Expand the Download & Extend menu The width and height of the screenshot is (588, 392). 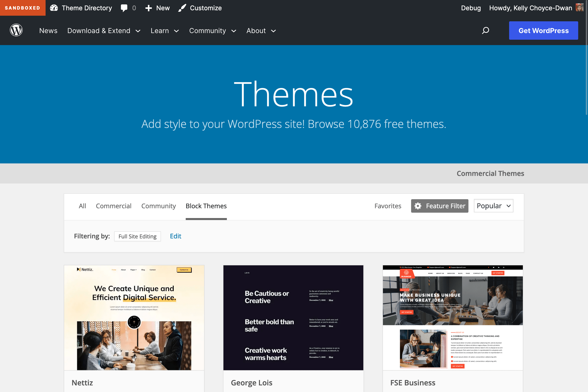coord(104,31)
